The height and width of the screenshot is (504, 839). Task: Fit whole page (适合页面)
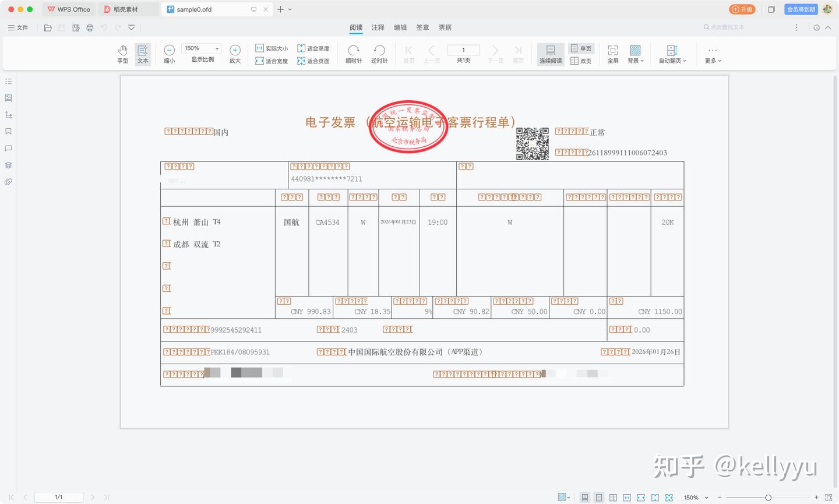pos(313,61)
